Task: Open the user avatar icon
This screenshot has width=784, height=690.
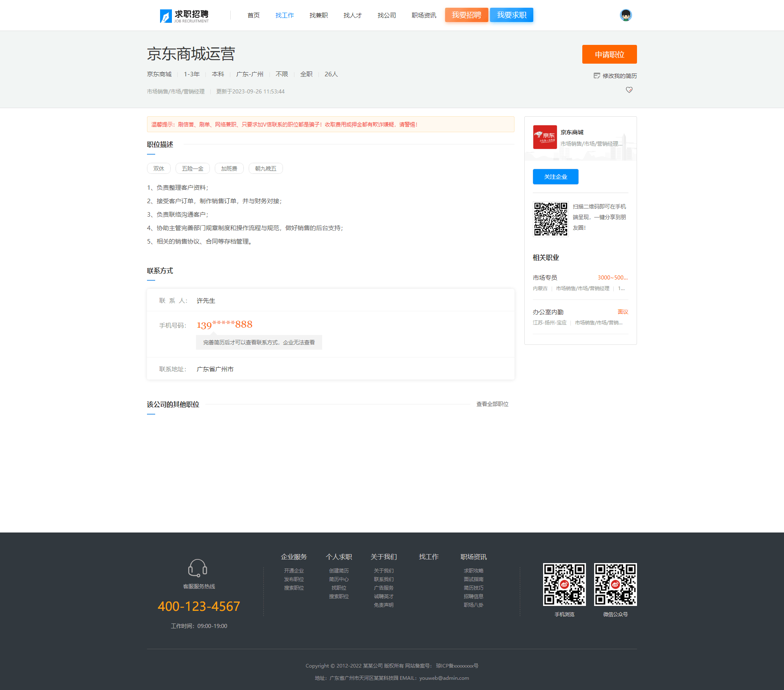Action: [x=626, y=15]
